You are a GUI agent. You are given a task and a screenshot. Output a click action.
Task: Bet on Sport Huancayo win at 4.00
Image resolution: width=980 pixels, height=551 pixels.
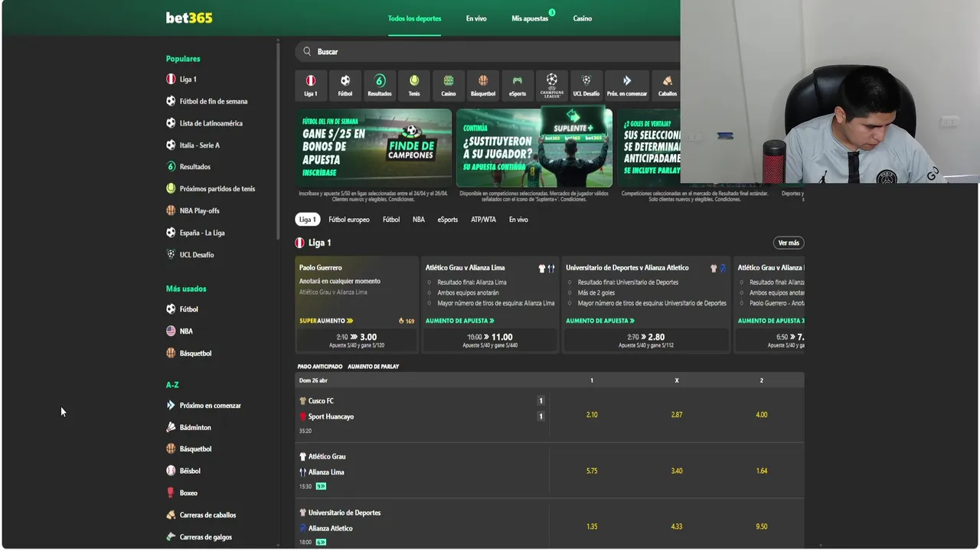point(761,415)
